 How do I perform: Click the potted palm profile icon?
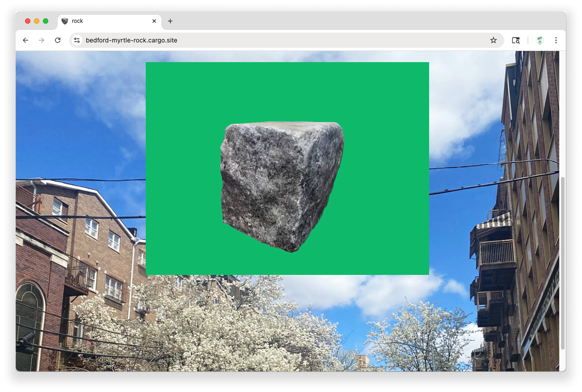point(540,40)
